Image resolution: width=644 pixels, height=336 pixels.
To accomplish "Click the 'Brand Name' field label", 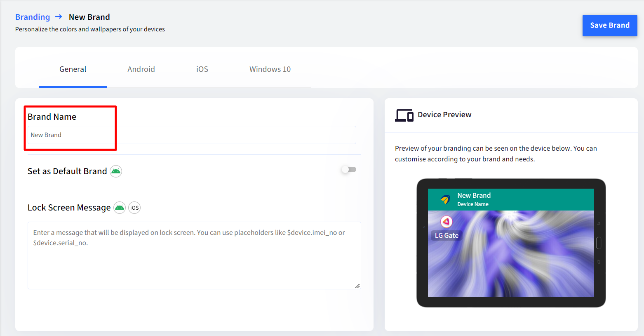I will tap(52, 117).
